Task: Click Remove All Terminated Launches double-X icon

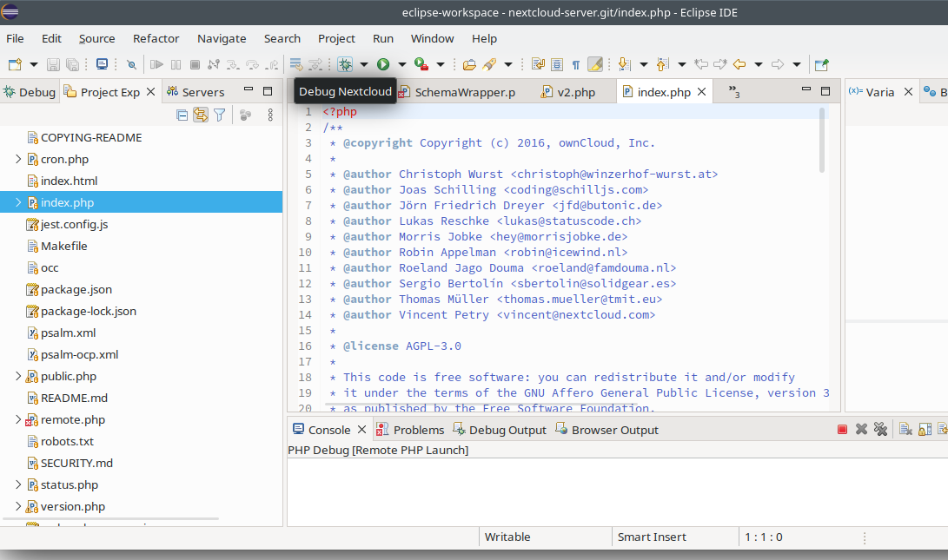Action: [x=880, y=430]
